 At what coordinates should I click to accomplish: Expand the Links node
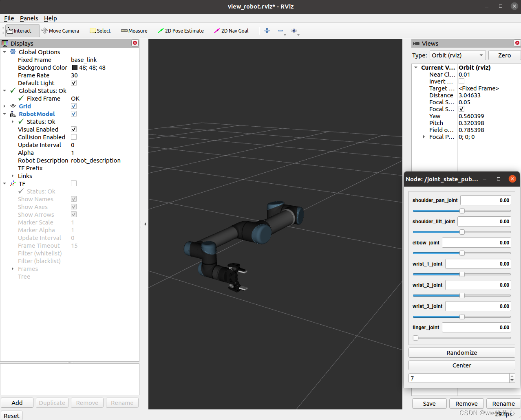13,176
